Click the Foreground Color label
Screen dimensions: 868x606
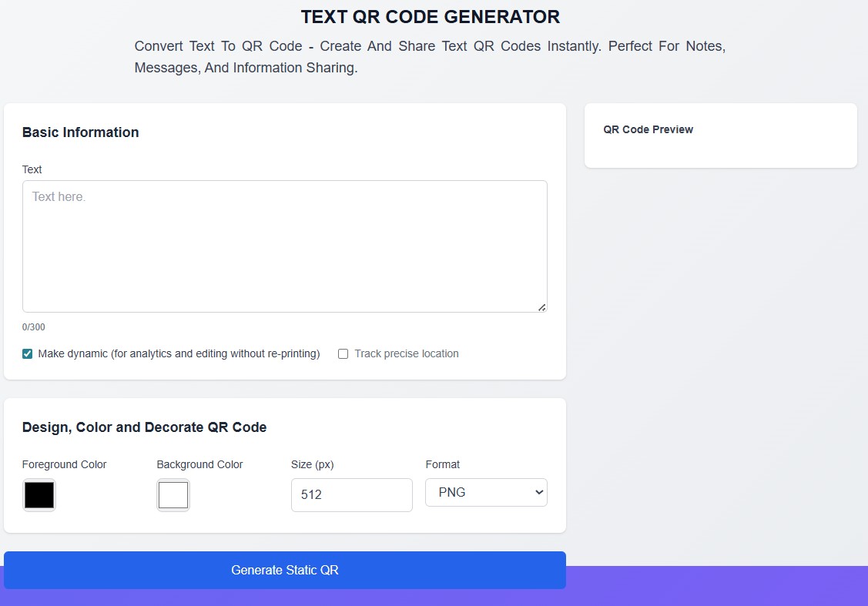coord(64,464)
